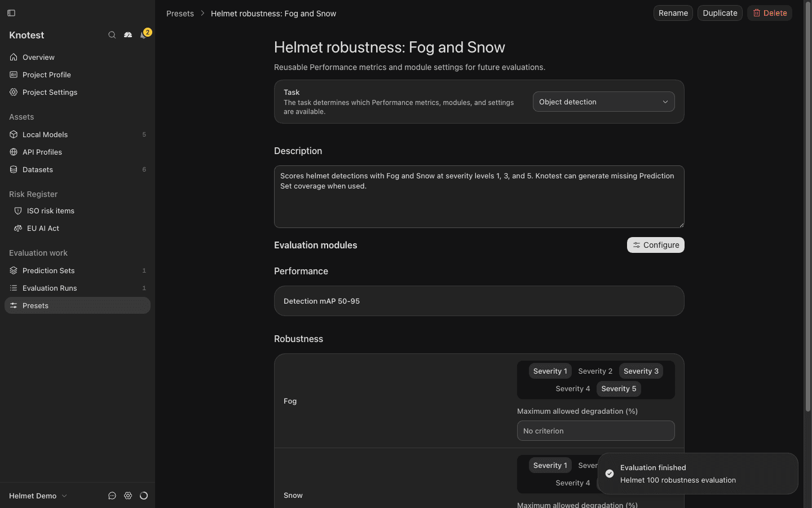Click the gauge icon next to search
This screenshot has height=508, width=812.
[x=128, y=35]
